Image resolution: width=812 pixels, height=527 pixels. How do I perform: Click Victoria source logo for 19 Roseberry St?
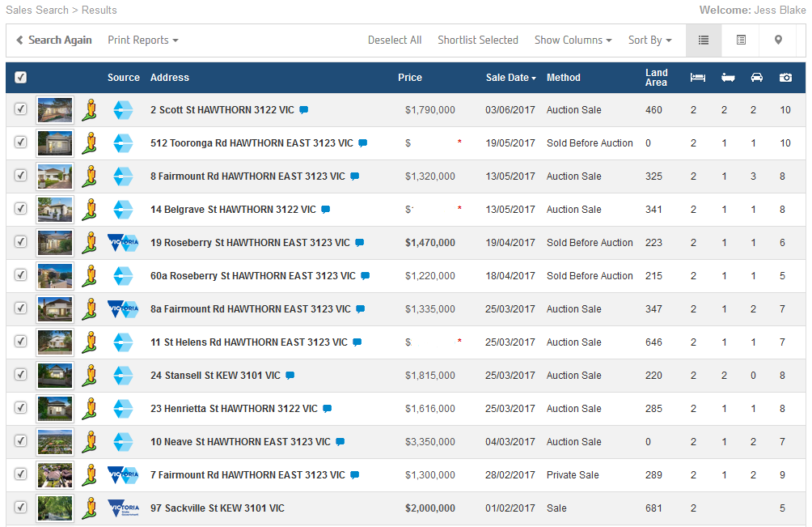(123, 243)
